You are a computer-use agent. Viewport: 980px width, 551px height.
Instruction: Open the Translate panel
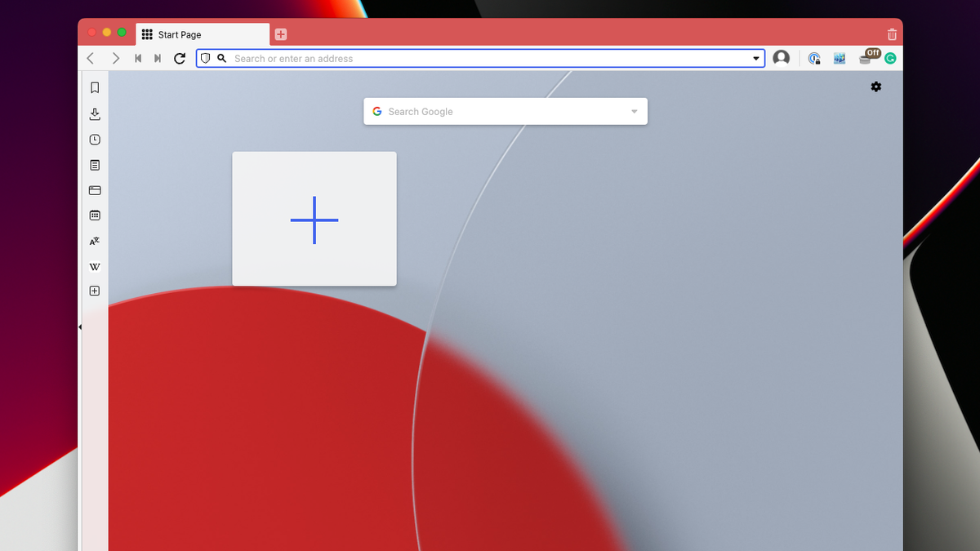95,240
